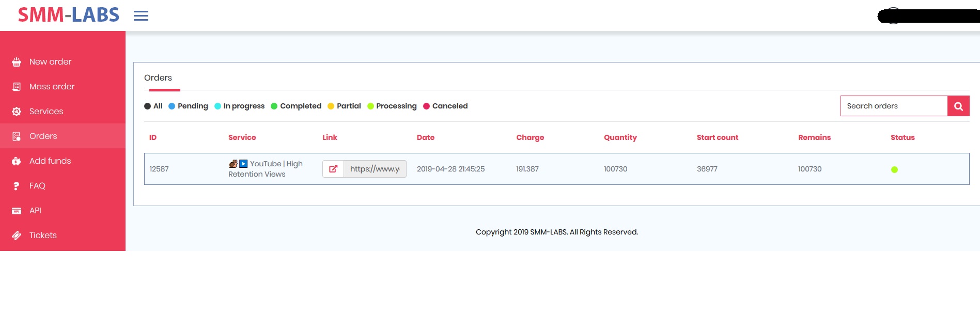Click YouTube High Retention Views service
This screenshot has width=980, height=329.
(x=266, y=169)
